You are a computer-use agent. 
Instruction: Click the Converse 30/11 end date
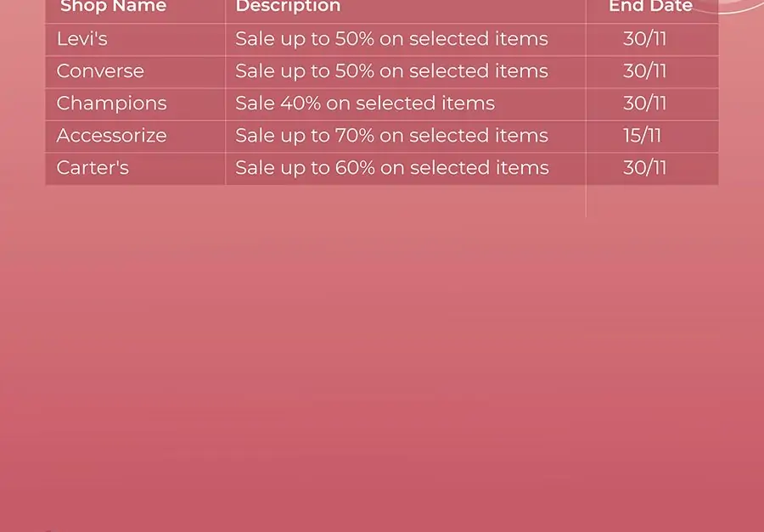(644, 71)
